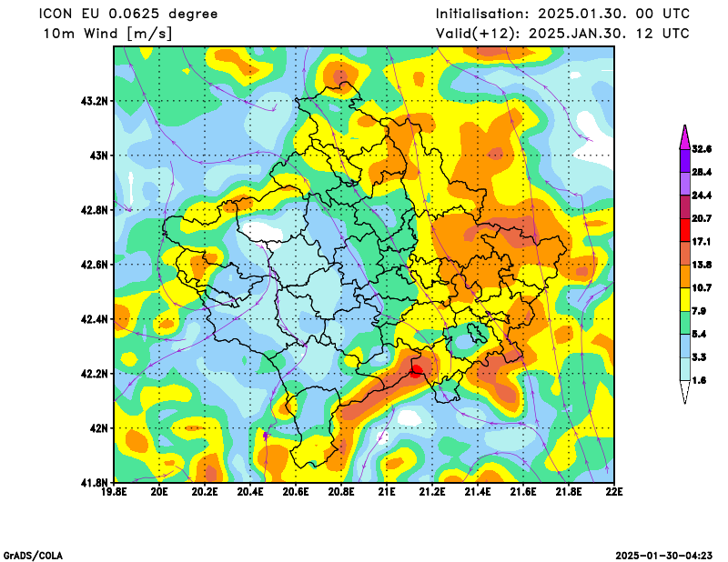This screenshot has width=728, height=562.
Task: Pick the light blue legend band below 5.4
Action: [685, 346]
